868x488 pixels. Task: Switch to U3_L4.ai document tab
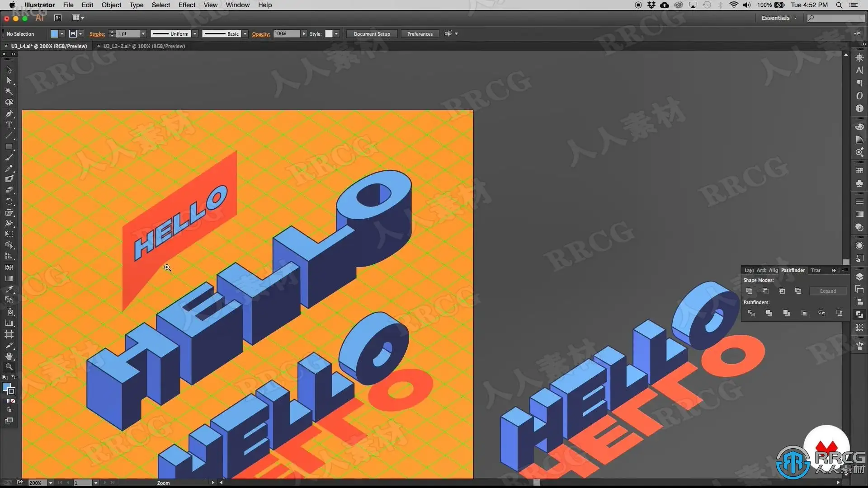click(49, 46)
